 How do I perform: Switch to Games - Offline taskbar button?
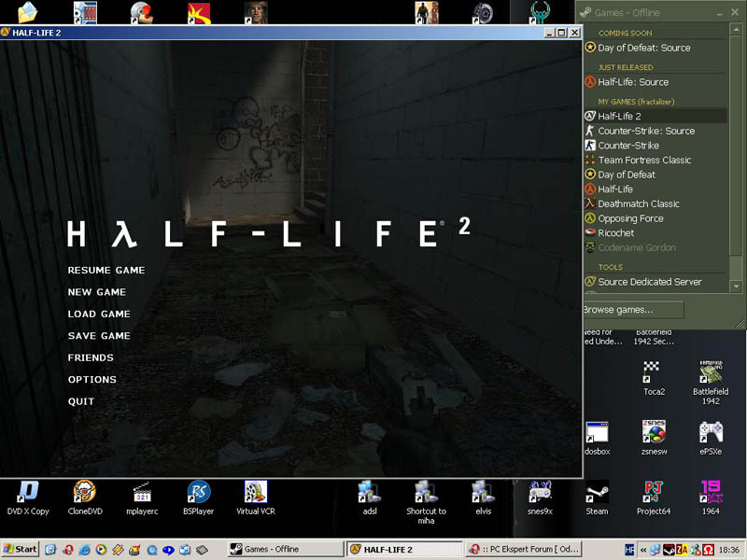[280, 550]
